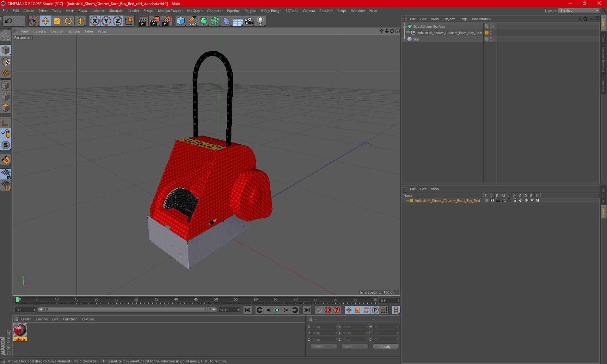Image resolution: width=607 pixels, height=364 pixels.
Task: Switch to Edges mode
Action: coord(6,96)
